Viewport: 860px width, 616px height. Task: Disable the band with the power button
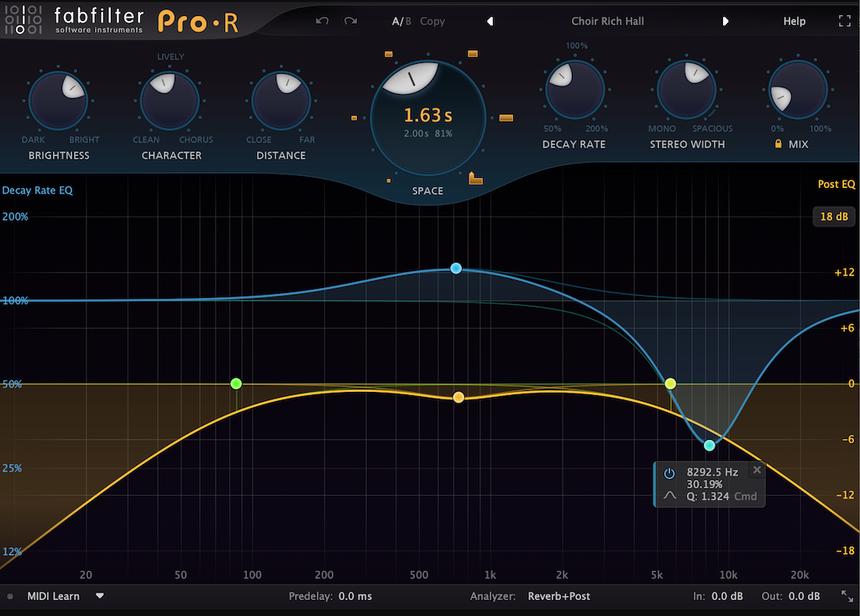click(x=669, y=473)
